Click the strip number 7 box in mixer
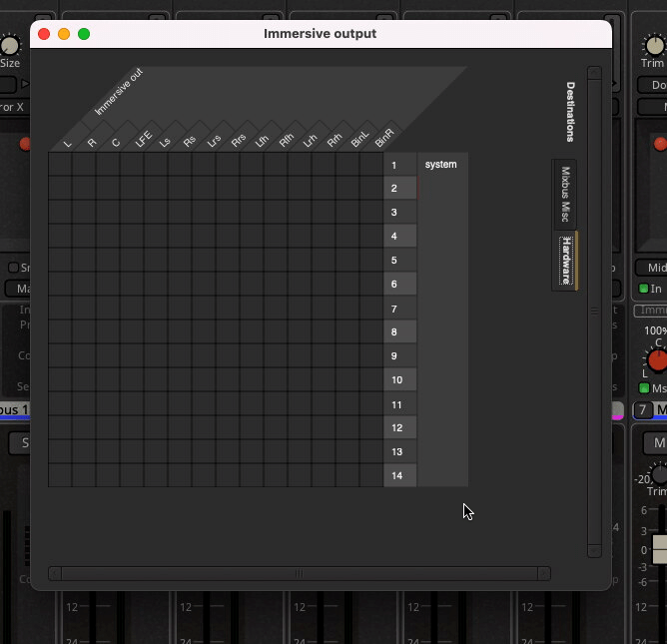667x644 pixels. 643,410
